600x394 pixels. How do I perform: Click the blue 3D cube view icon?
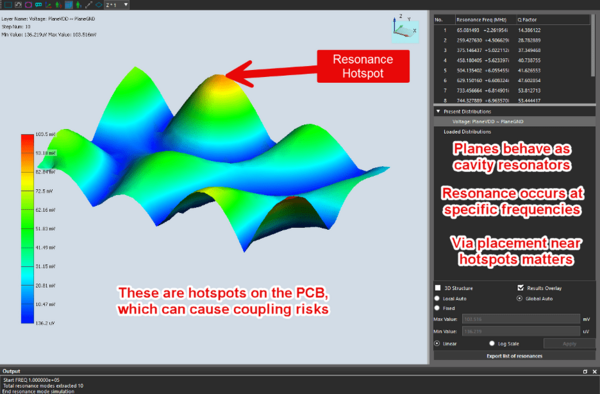tap(69, 5)
